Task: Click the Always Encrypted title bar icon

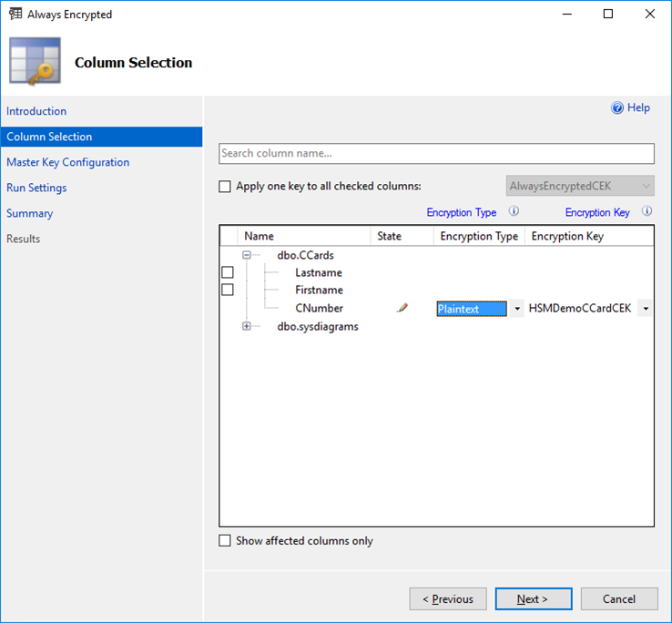Action: (x=15, y=15)
